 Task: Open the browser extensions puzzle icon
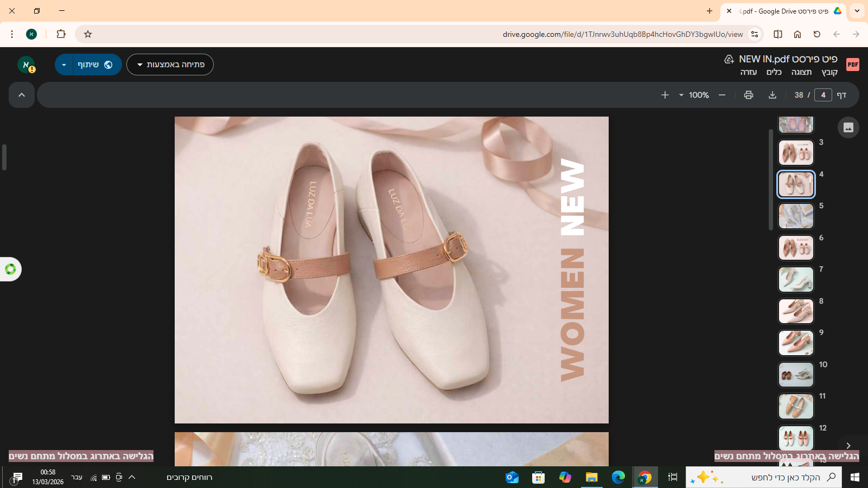click(x=61, y=34)
